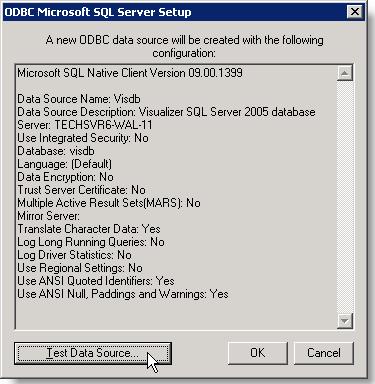Click the scrollbar track in configuration box

coord(345,197)
